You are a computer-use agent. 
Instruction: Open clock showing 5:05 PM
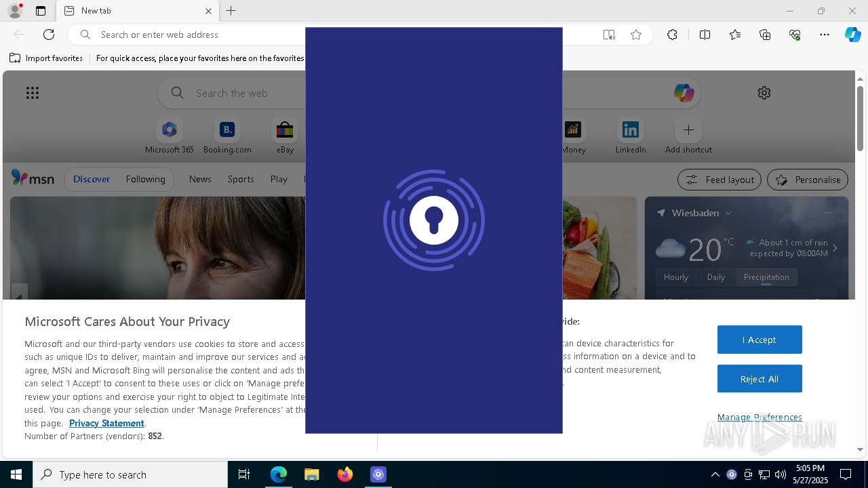[x=810, y=474]
